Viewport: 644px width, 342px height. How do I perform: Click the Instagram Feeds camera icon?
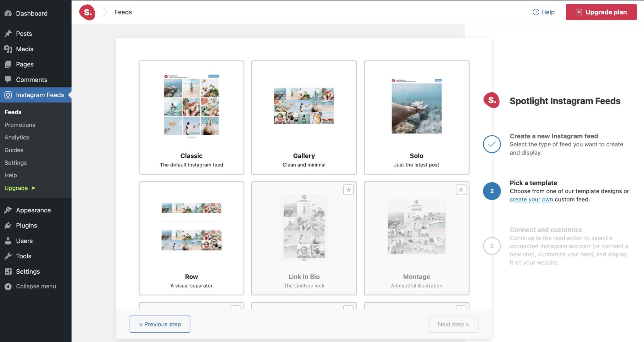8,95
